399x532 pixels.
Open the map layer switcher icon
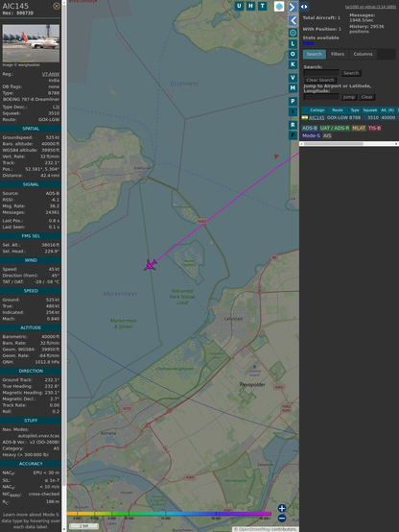click(279, 6)
